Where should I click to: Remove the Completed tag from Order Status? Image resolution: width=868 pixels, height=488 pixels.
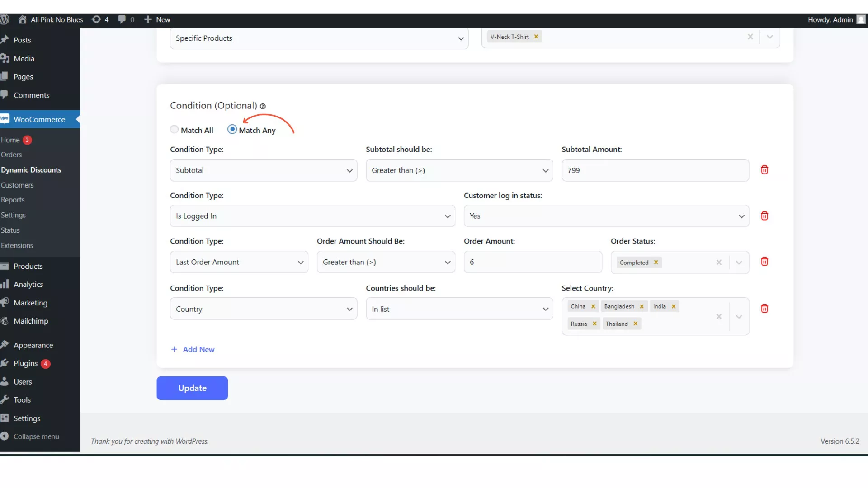tap(656, 262)
